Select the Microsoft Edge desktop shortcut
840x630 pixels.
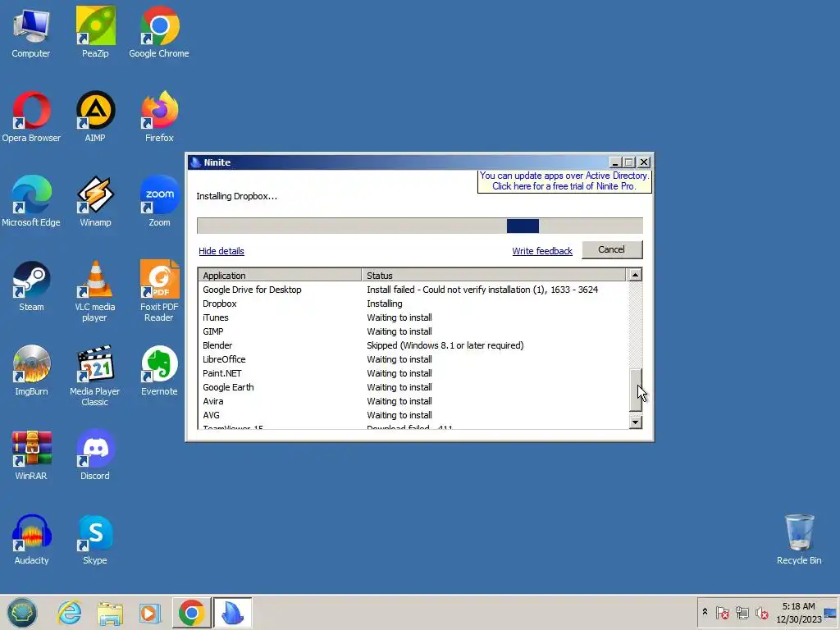(31, 202)
